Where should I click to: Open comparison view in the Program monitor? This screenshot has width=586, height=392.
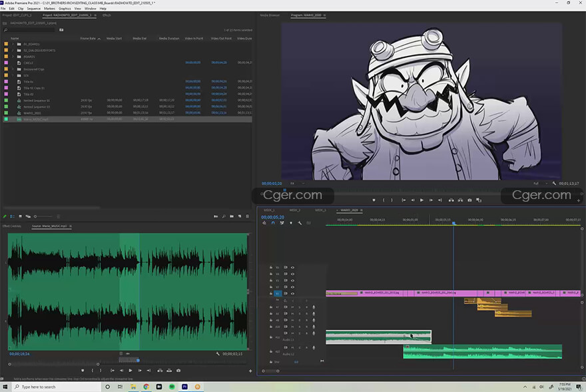point(479,200)
